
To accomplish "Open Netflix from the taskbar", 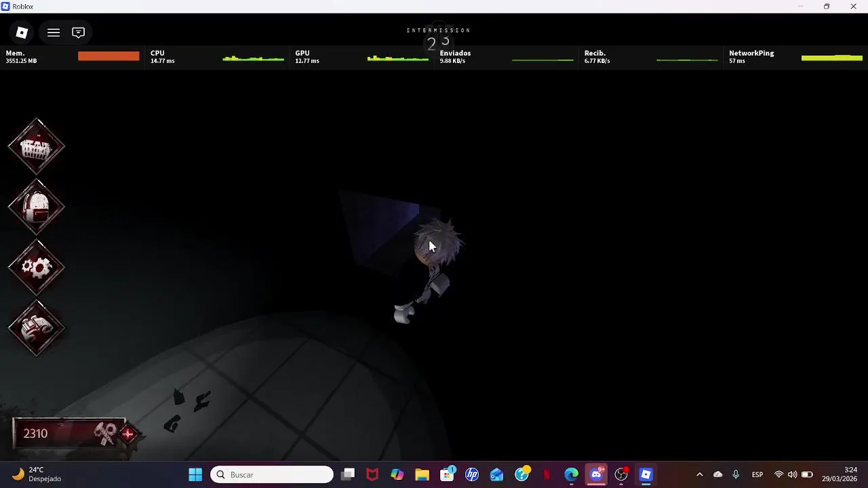I will point(547,474).
